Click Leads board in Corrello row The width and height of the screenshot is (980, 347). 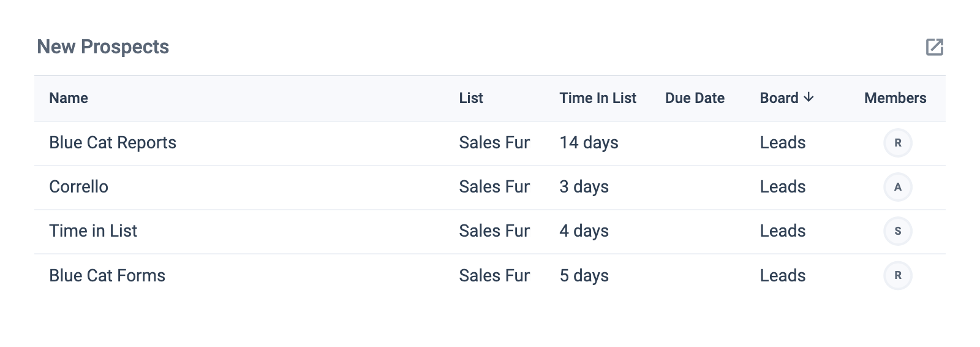[x=782, y=187]
